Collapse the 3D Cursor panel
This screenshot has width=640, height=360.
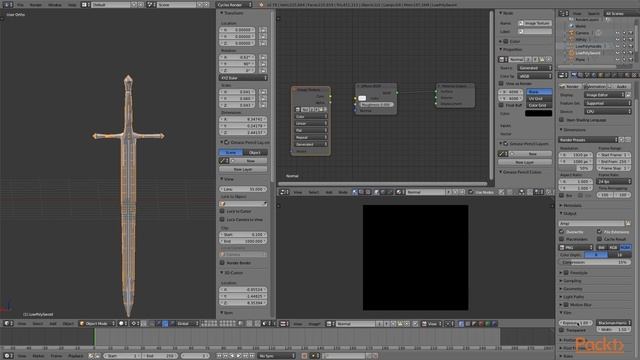coord(222,273)
